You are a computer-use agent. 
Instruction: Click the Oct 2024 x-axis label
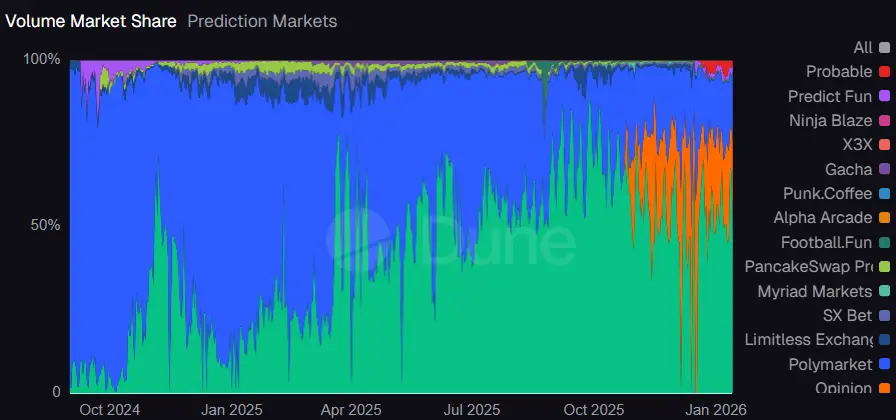coord(110,410)
